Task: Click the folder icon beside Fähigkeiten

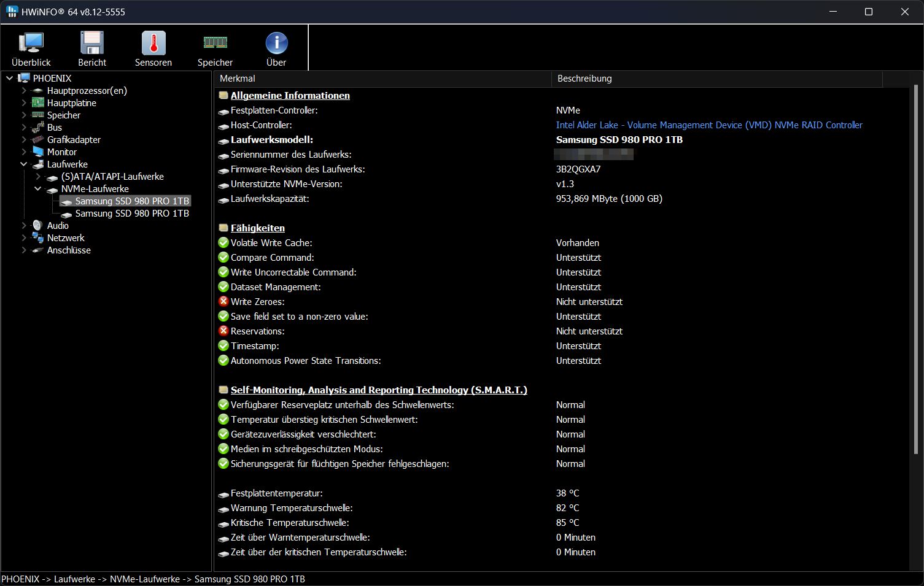Action: [x=223, y=228]
